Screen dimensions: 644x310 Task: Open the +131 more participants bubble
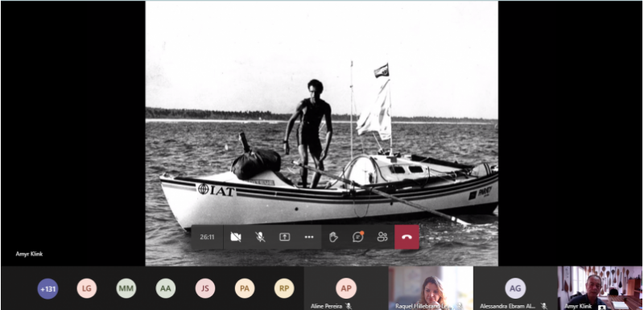pos(47,288)
